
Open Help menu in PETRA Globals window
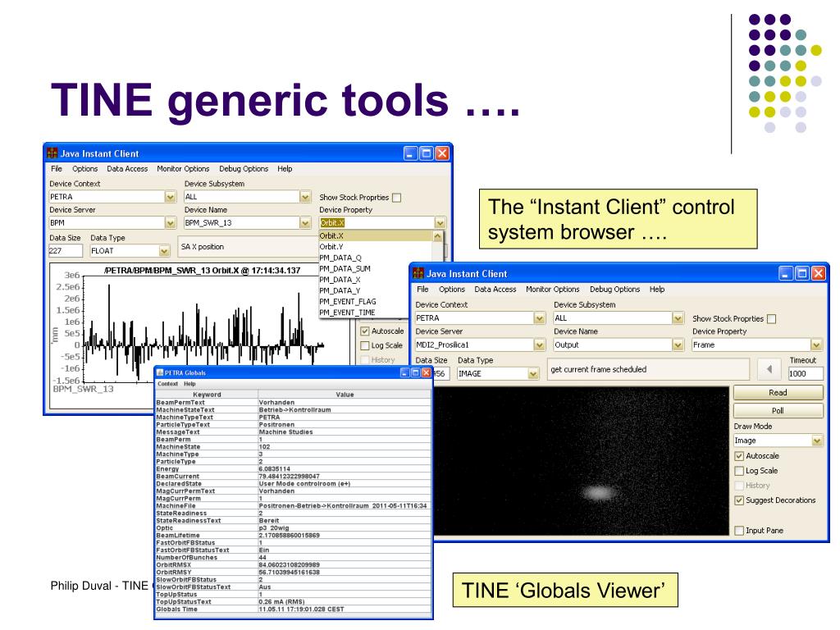[189, 384]
